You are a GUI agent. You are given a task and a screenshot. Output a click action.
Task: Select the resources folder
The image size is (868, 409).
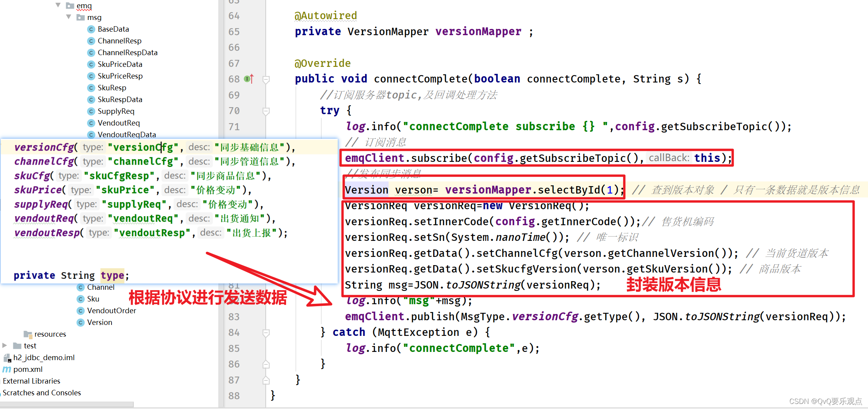pyautogui.click(x=50, y=334)
